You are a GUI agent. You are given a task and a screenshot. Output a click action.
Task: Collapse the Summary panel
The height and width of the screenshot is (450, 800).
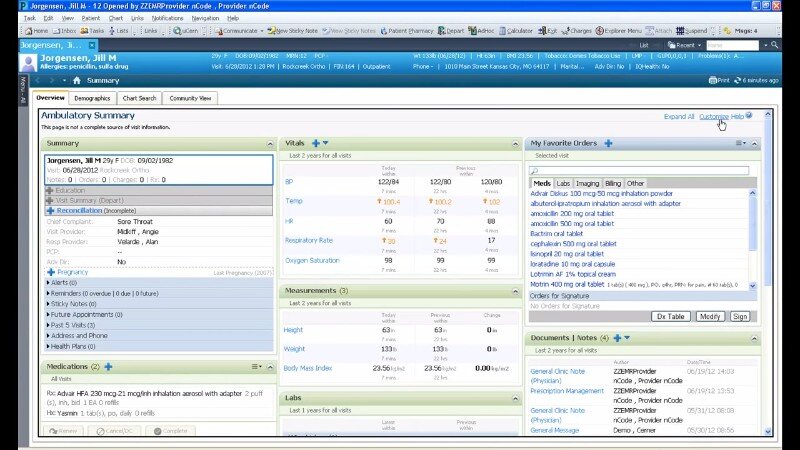(x=268, y=144)
